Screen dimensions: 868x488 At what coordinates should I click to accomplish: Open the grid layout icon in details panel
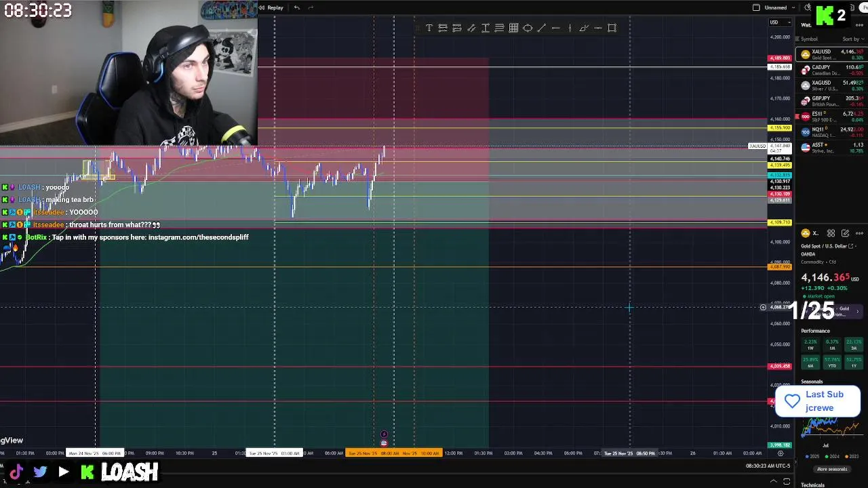[x=831, y=233]
